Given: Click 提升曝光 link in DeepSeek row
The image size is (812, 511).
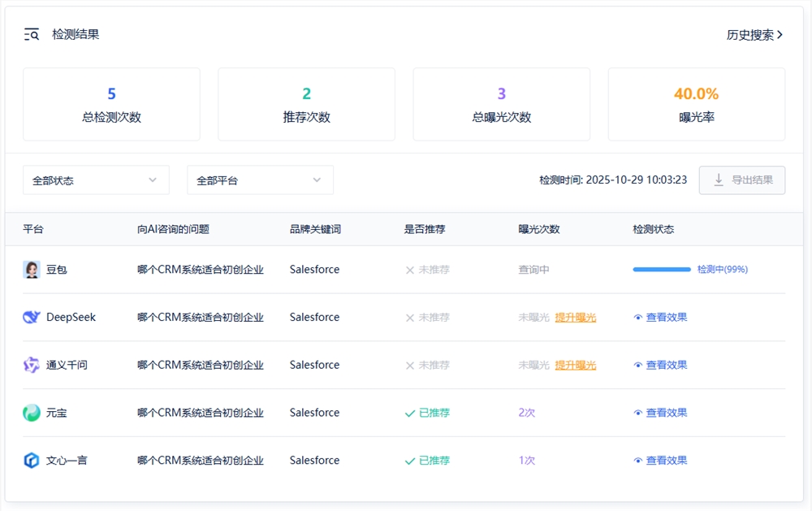Looking at the screenshot, I should (x=576, y=317).
